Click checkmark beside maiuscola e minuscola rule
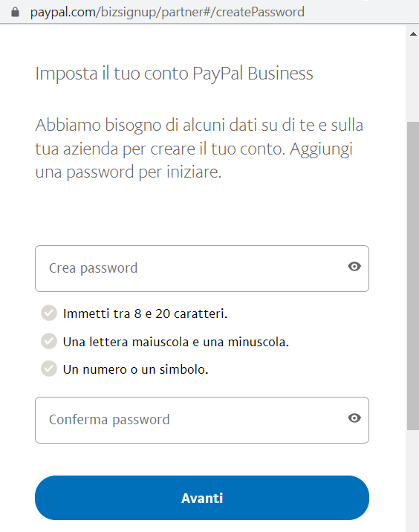The width and height of the screenshot is (419, 532). click(x=49, y=341)
